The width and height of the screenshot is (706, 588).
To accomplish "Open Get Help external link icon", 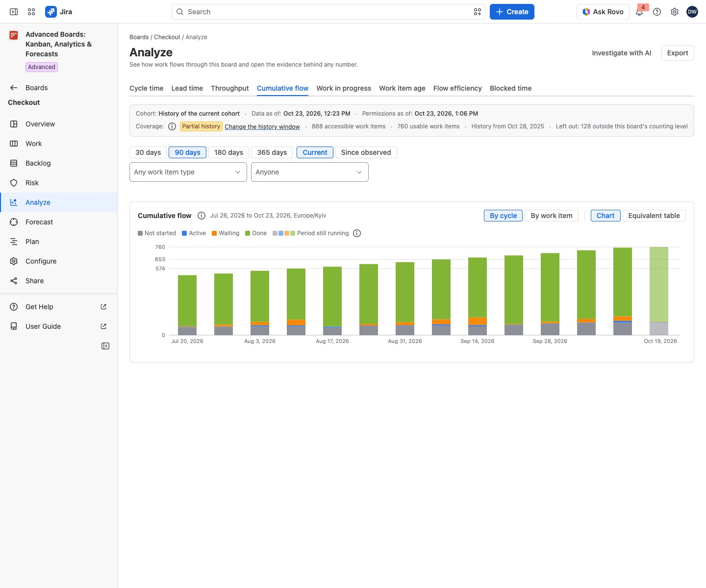I will coord(103,307).
